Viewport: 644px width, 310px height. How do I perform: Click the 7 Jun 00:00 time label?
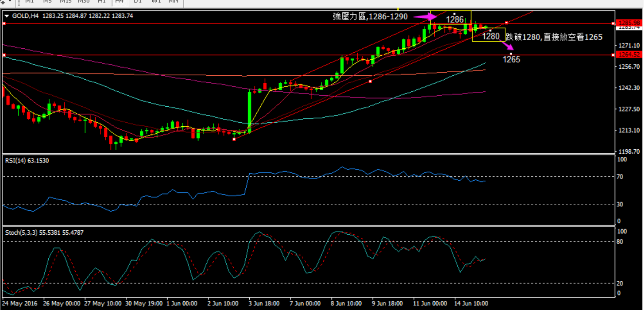click(305, 303)
